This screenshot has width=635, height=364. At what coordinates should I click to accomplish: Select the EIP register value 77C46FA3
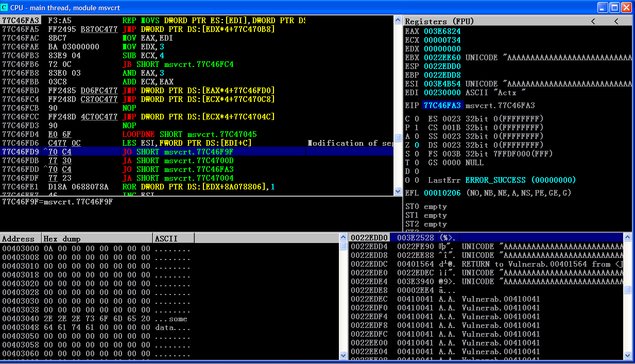point(442,106)
